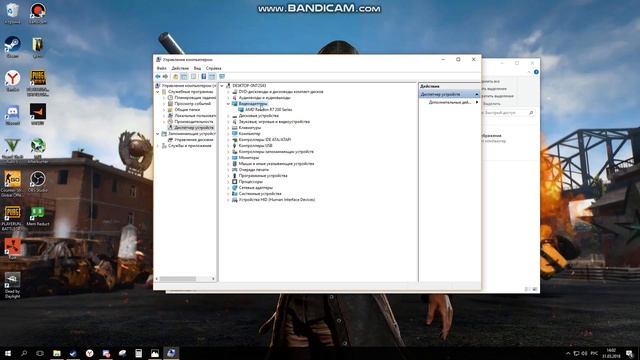Select Производительность in the left tree

click(193, 122)
